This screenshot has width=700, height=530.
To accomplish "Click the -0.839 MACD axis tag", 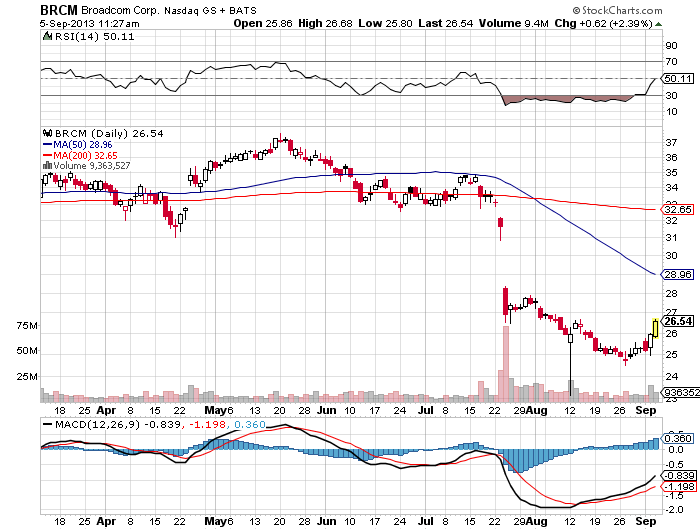I will pyautogui.click(x=678, y=476).
